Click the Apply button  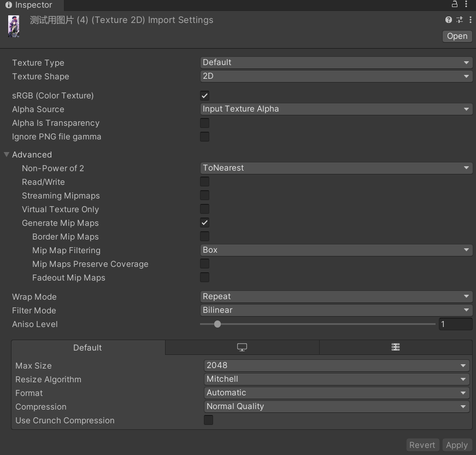pos(456,445)
